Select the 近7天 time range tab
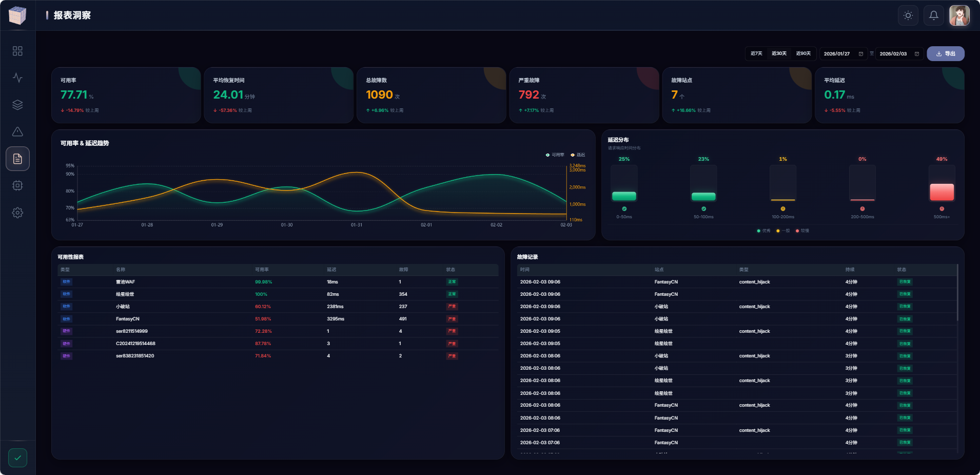Viewport: 980px width, 475px height. coord(756,53)
